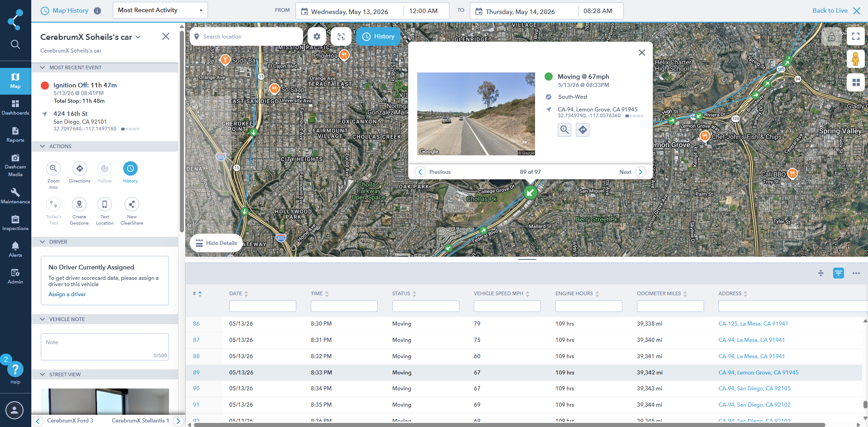Open the user profile avatar
The height and width of the screenshot is (427, 868).
click(x=14, y=410)
